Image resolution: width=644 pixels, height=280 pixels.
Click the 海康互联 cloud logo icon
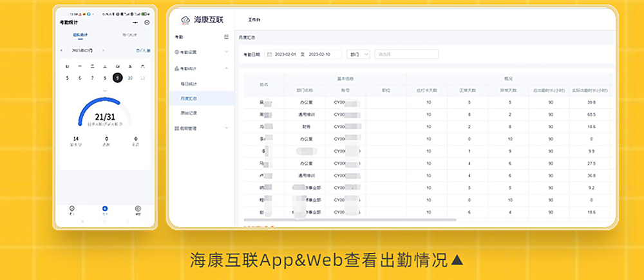(185, 19)
